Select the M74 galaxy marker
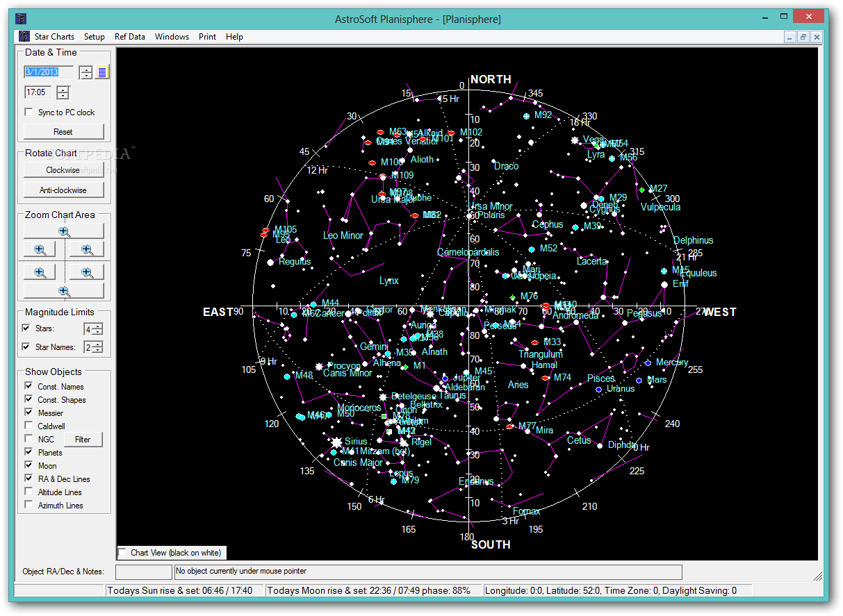 [545, 378]
